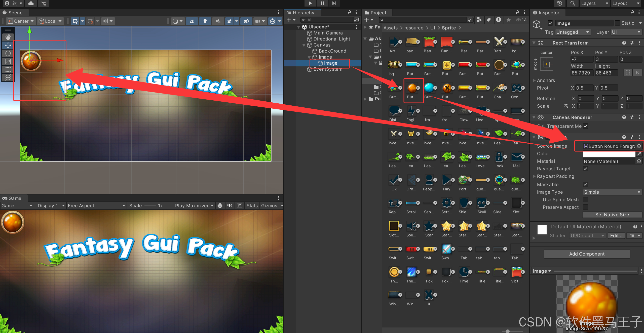644x333 pixels.
Task: Open the Free Aspect dropdown
Action: point(96,206)
